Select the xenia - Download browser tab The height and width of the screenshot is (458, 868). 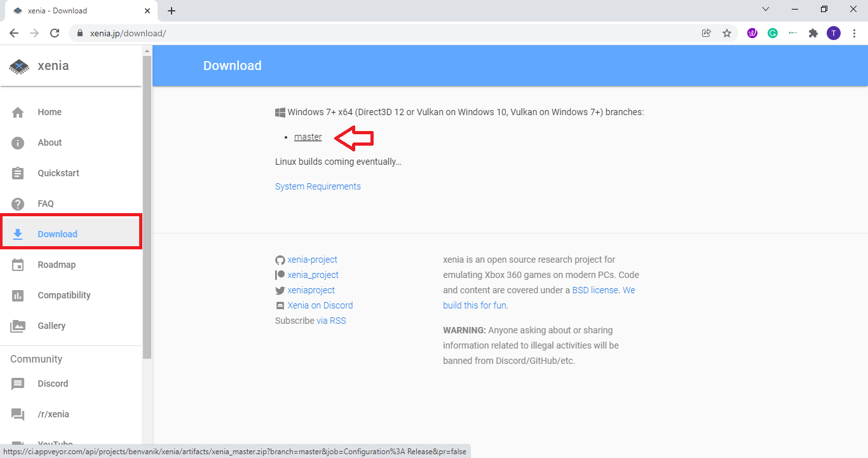click(x=80, y=11)
